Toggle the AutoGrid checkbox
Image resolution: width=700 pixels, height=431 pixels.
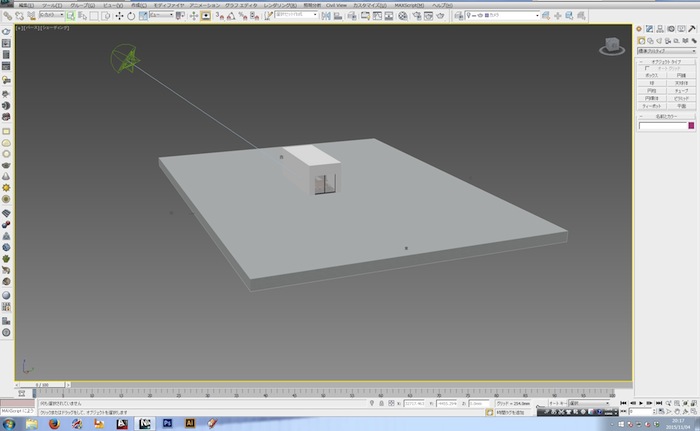tap(647, 68)
